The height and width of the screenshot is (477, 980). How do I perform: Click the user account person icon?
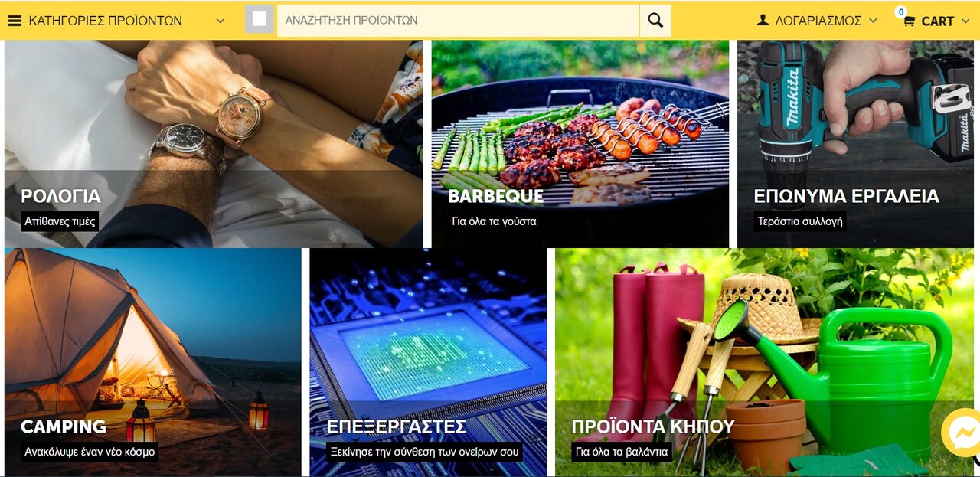[763, 21]
